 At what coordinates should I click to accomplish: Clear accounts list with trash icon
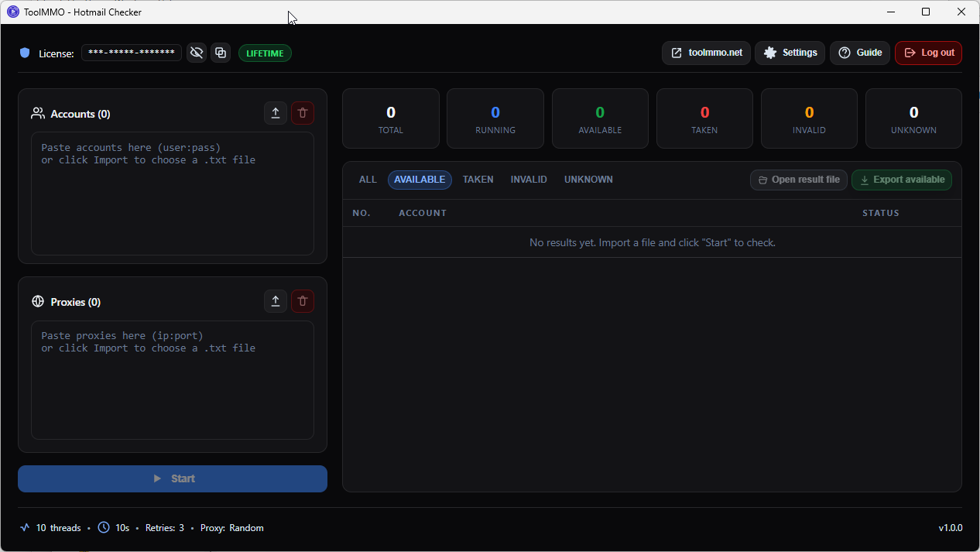tap(303, 113)
